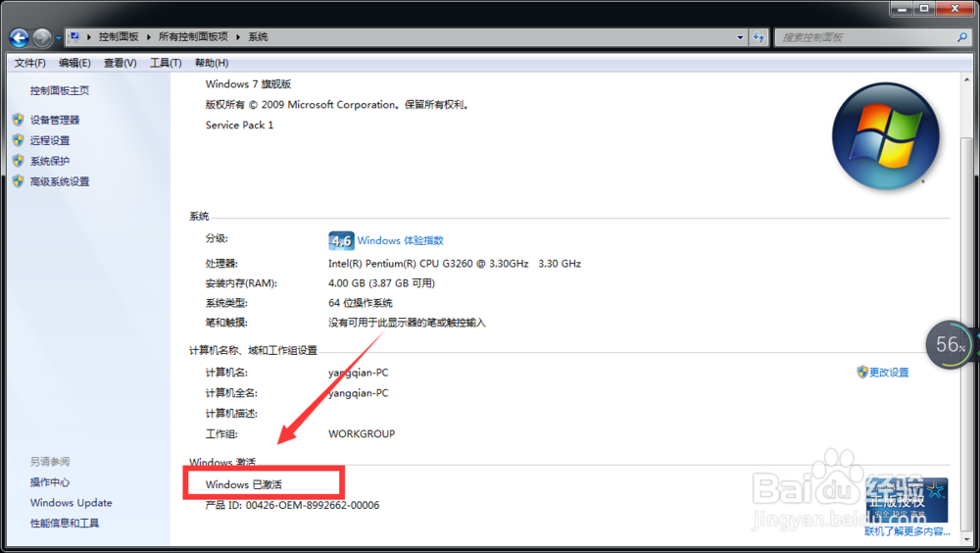
Task: Click the shield icon beside 设备管理器
Action: pyautogui.click(x=18, y=120)
